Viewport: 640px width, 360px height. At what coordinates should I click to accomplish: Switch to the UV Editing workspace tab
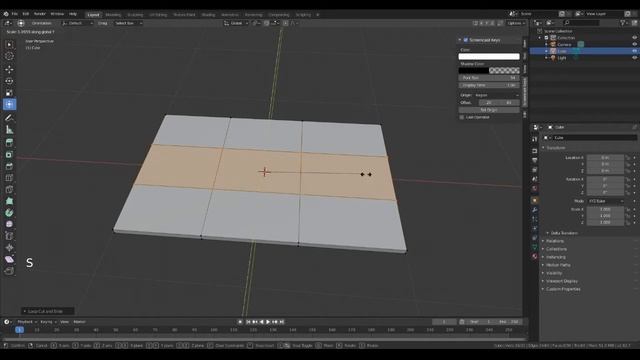(x=158, y=15)
